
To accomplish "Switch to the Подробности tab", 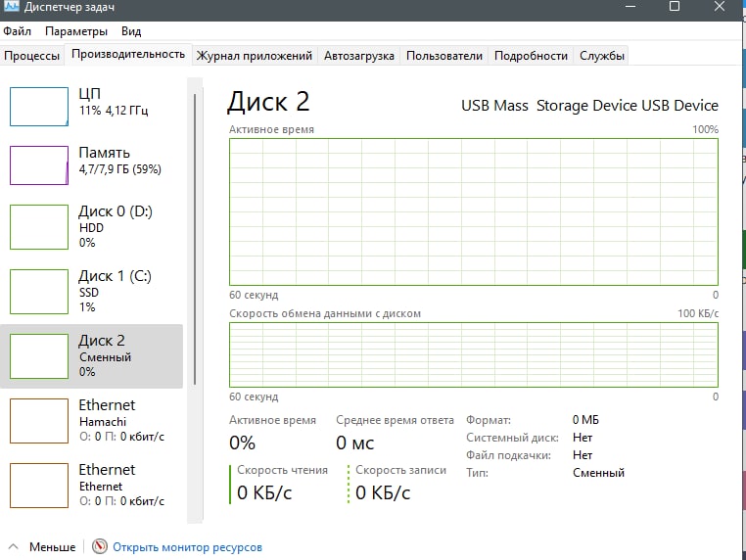I will pyautogui.click(x=531, y=56).
